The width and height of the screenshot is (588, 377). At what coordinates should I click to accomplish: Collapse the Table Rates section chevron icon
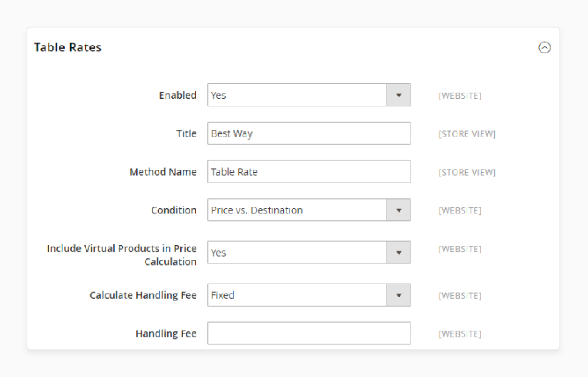[545, 47]
